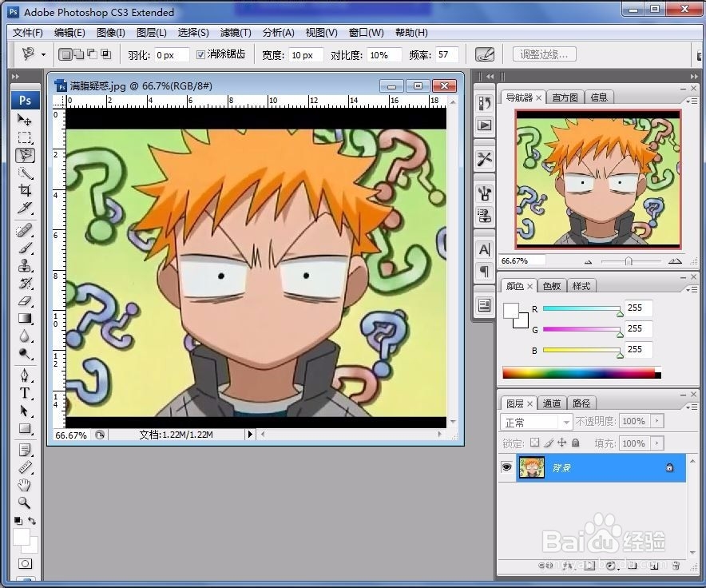Image resolution: width=706 pixels, height=588 pixels.
Task: Select the Zoom tool
Action: pos(25,503)
